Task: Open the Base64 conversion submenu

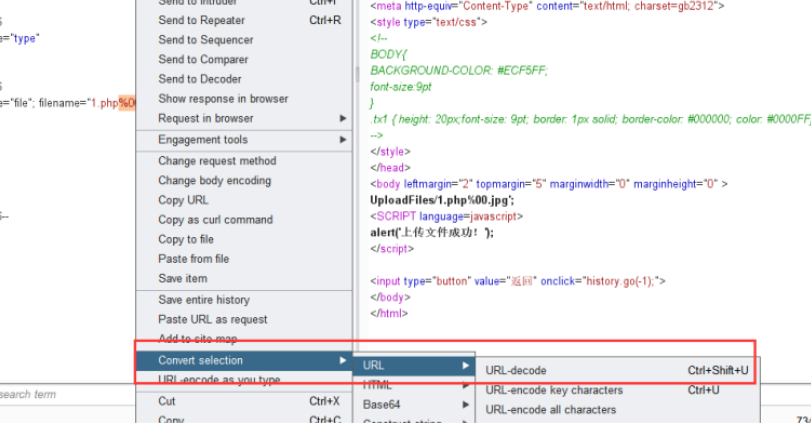Action: [x=380, y=405]
